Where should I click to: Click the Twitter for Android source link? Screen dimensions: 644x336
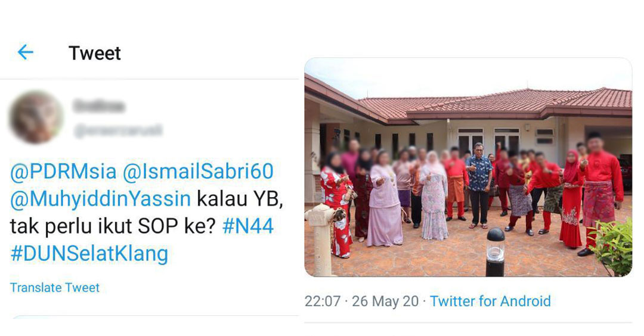(490, 301)
